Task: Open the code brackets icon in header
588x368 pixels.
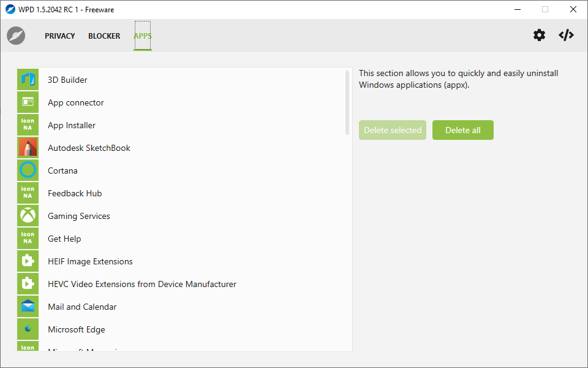Action: (566, 36)
